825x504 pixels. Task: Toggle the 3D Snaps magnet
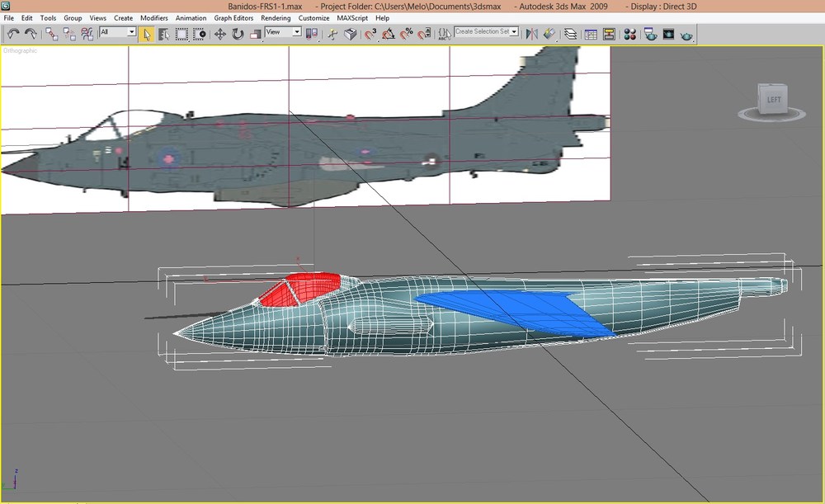tap(371, 35)
